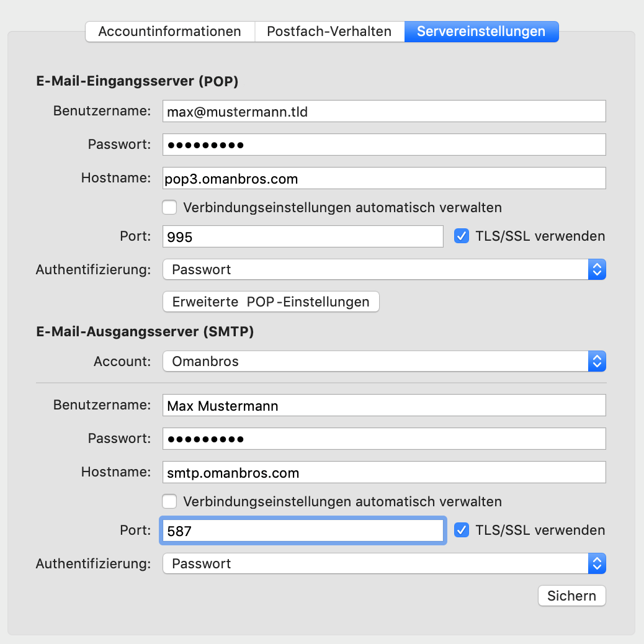Select the Servereinstellungen tab

pyautogui.click(x=481, y=32)
